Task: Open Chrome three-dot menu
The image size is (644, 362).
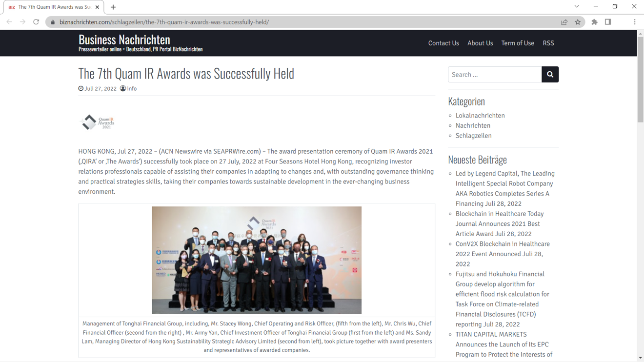Action: (x=635, y=22)
